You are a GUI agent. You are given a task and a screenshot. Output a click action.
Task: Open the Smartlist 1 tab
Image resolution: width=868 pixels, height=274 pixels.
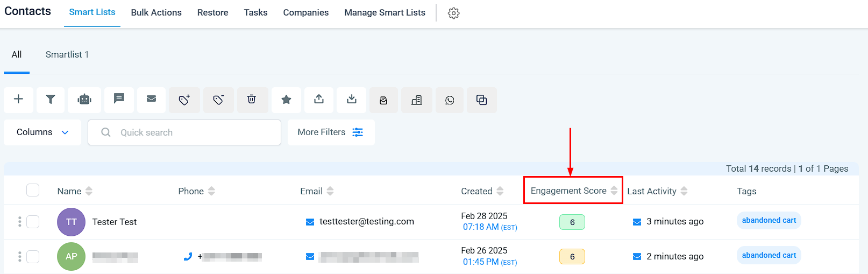coord(67,54)
